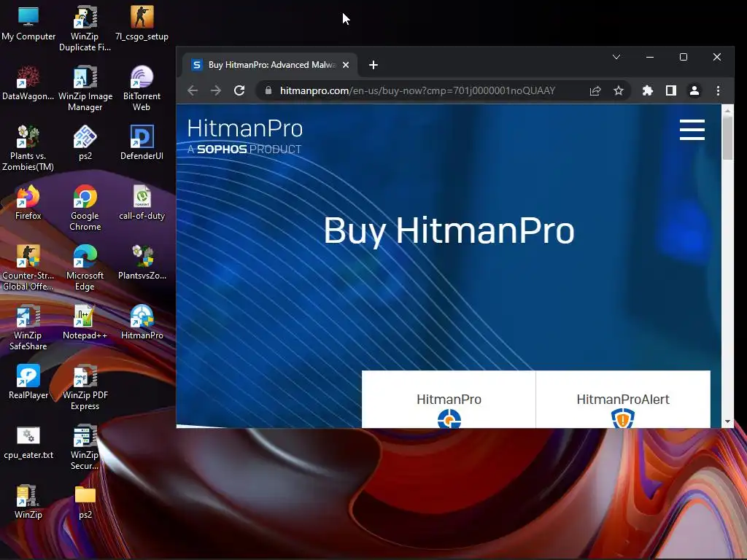
Task: Open Firefox desktop shortcut
Action: 28,203
